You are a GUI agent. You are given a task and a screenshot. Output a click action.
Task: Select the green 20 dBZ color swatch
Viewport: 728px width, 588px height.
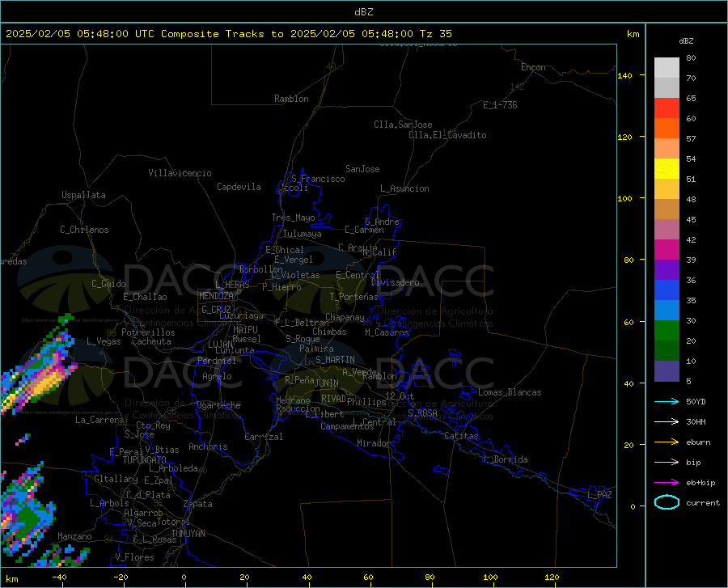(x=667, y=331)
